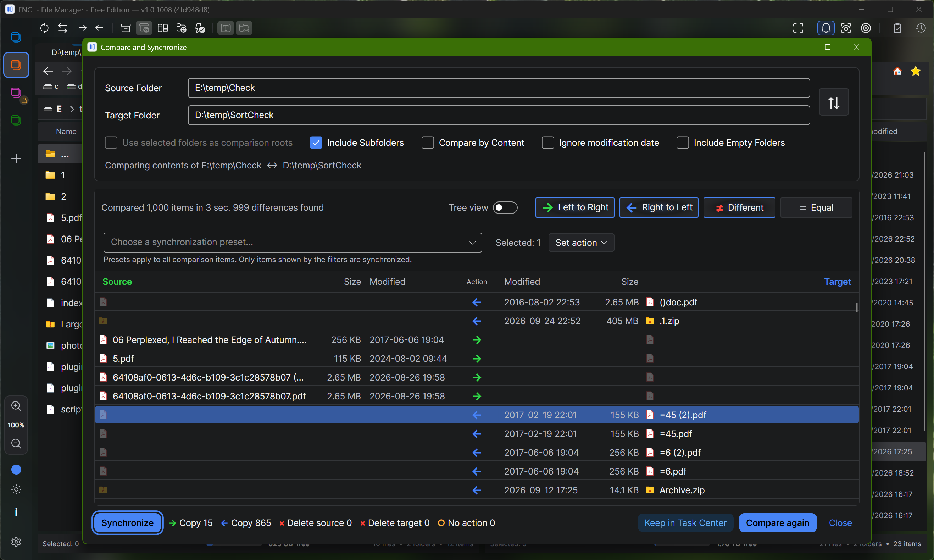This screenshot has height=560, width=934.
Task: Select the Archive.zip row
Action: tap(477, 490)
